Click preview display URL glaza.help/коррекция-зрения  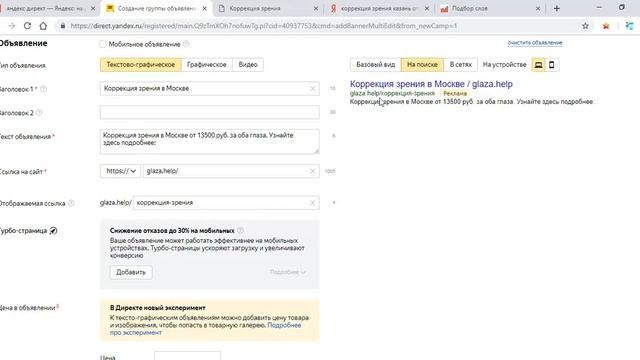pos(392,93)
